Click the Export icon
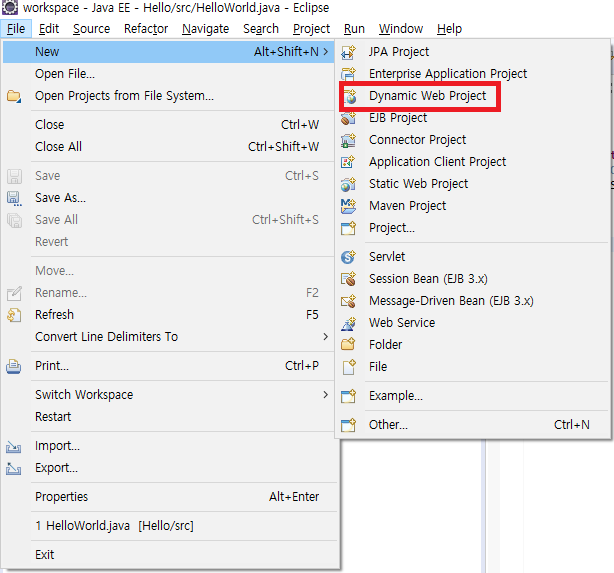 [x=14, y=468]
